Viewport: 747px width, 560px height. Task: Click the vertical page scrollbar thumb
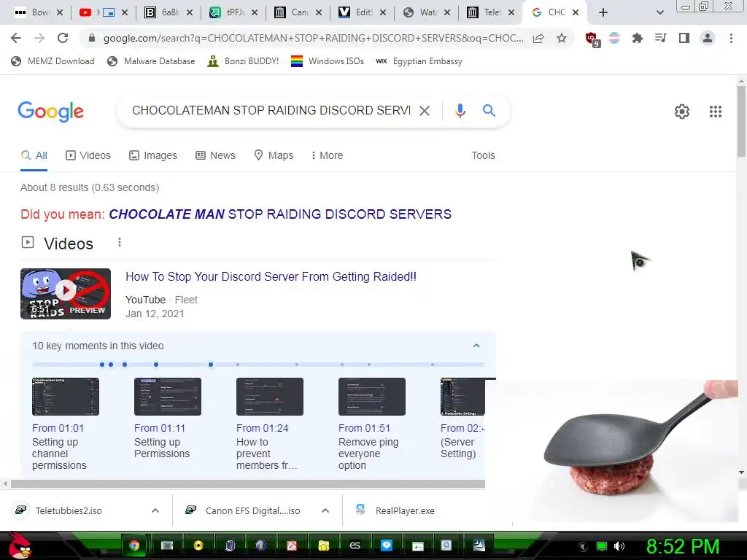click(741, 121)
